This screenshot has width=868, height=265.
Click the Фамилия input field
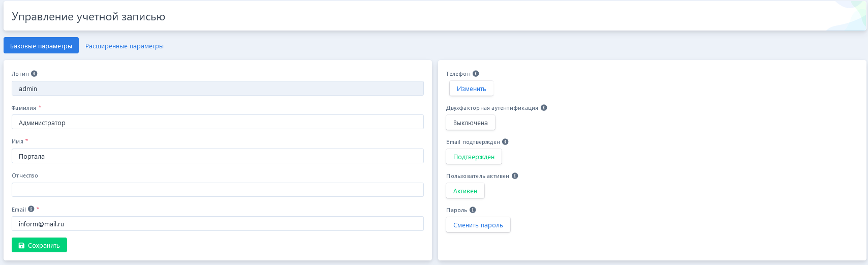[218, 122]
